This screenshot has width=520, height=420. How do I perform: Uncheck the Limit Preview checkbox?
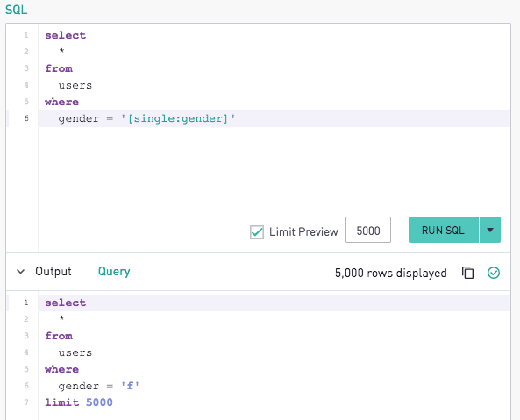pyautogui.click(x=257, y=232)
